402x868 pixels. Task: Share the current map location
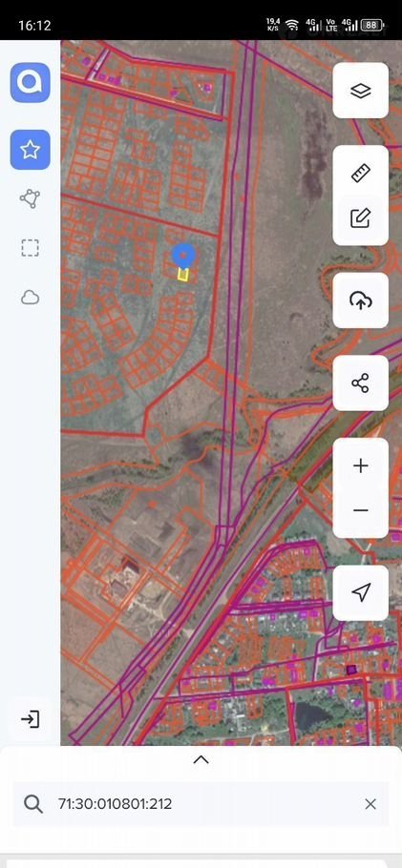(360, 383)
